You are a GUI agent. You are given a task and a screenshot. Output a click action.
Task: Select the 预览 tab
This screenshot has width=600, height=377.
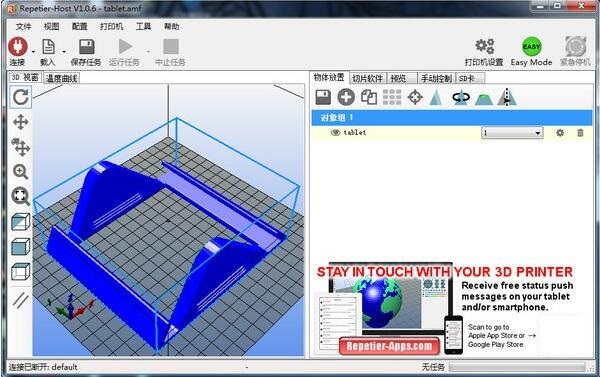[x=402, y=78]
